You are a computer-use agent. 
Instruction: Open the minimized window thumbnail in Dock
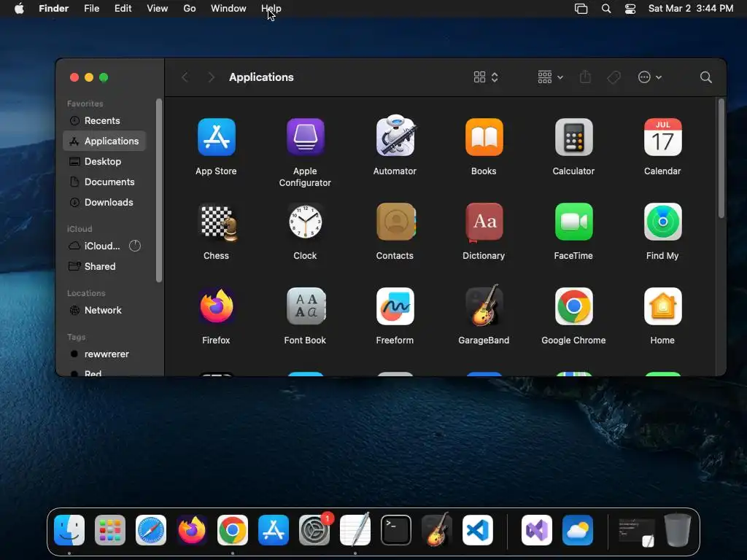click(x=636, y=531)
